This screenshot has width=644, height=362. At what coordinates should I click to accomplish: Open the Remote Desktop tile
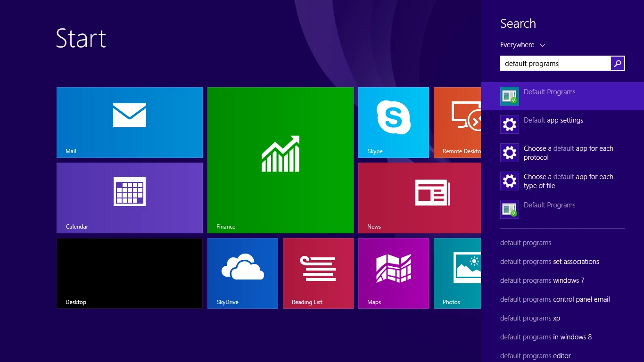point(457,123)
